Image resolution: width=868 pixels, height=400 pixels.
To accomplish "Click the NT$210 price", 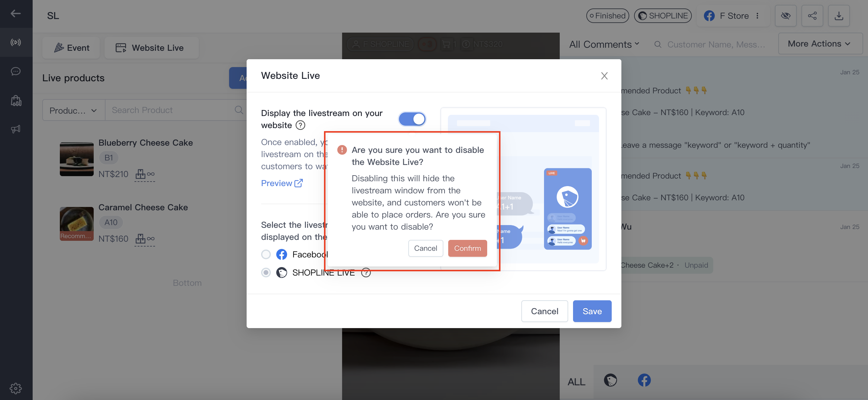I will point(113,174).
